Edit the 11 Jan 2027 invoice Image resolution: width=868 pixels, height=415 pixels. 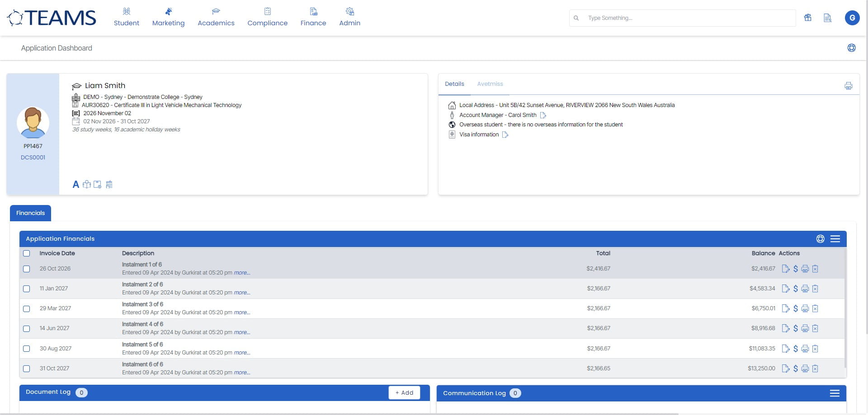pyautogui.click(x=786, y=289)
